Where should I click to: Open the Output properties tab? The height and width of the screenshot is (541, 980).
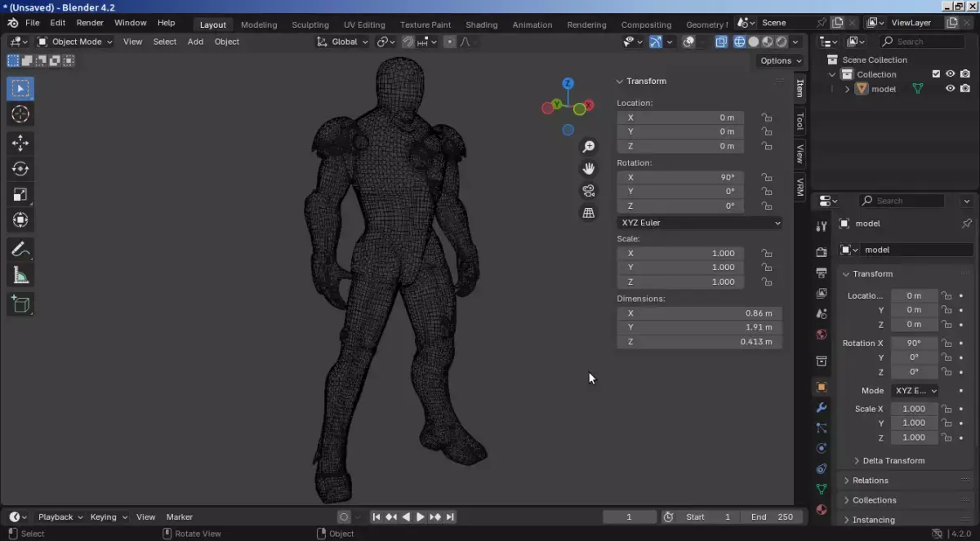click(x=822, y=273)
